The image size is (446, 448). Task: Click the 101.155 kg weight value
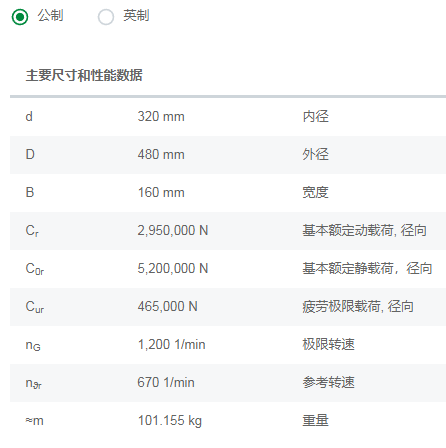(170, 421)
